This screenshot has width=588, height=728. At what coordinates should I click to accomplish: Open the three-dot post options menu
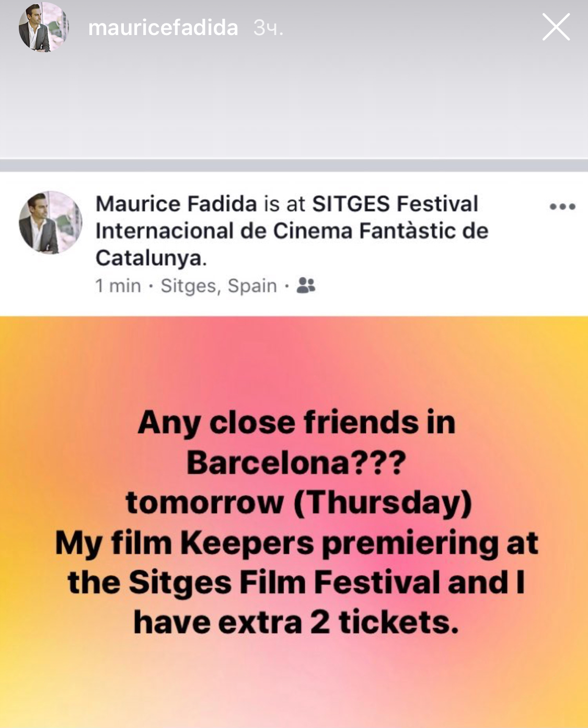click(x=562, y=207)
